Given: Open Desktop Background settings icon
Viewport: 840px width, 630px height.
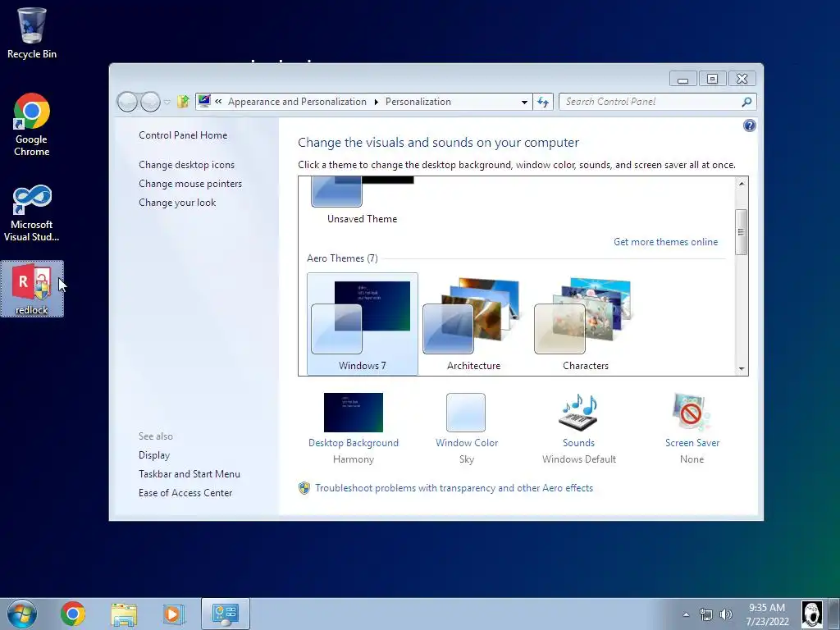Looking at the screenshot, I should (354, 413).
